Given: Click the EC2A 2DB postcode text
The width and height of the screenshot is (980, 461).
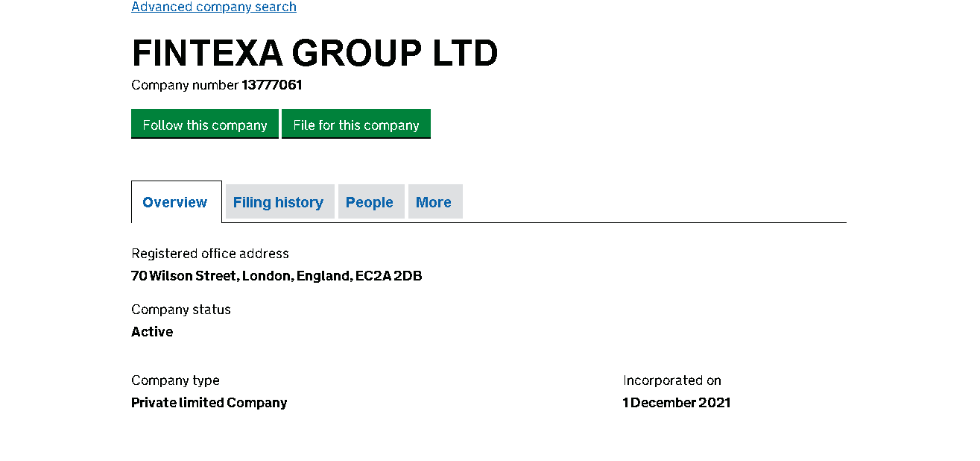Looking at the screenshot, I should [x=389, y=276].
